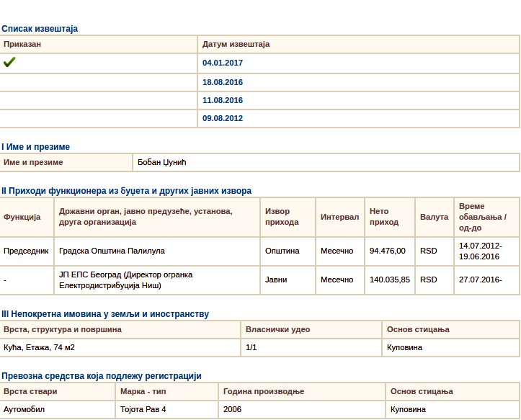Image resolution: width=521 pixels, height=420 pixels.
Task: Click the Време обављања column header
Action: (482, 217)
